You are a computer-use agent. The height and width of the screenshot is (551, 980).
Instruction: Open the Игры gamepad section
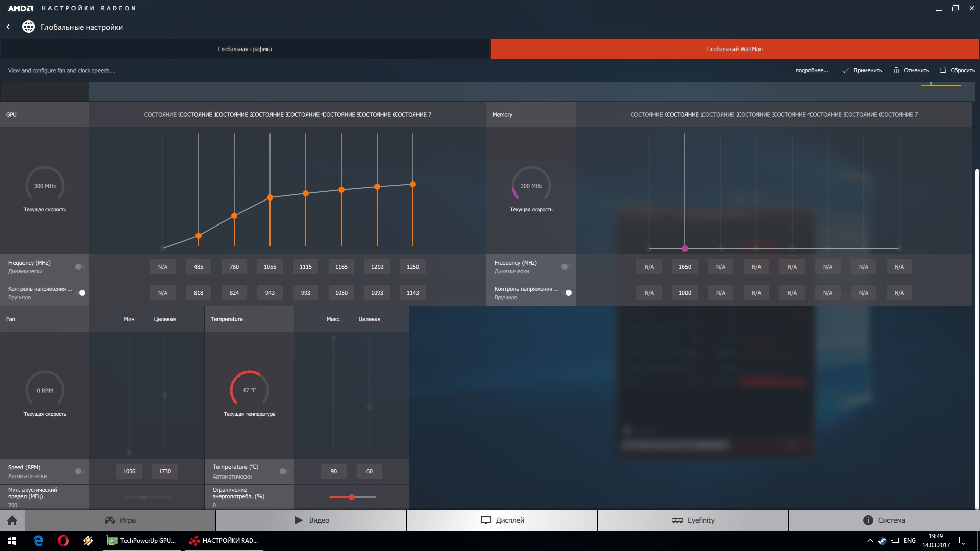[x=120, y=520]
